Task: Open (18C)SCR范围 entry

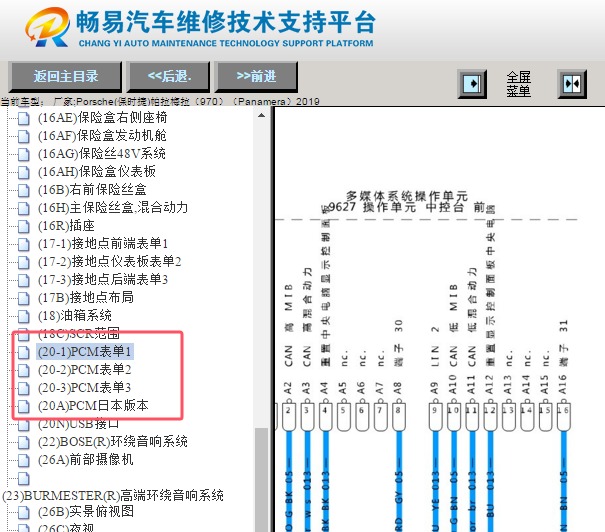Action: pos(79,333)
